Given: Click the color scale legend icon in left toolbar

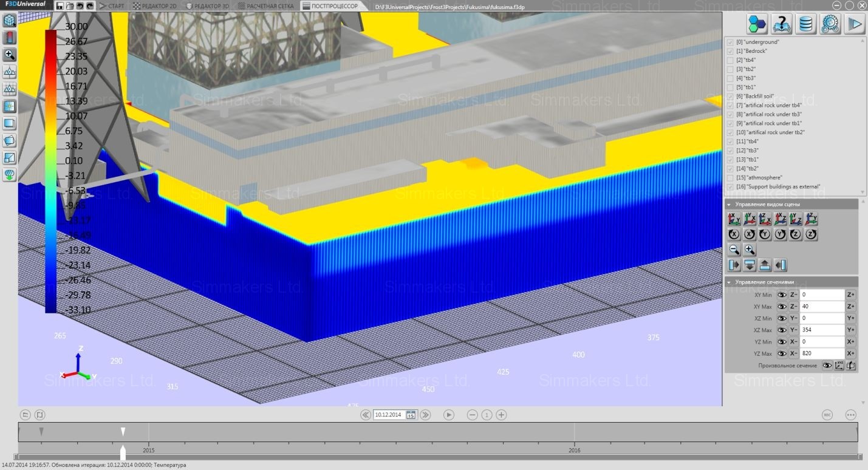Looking at the screenshot, I should point(9,38).
